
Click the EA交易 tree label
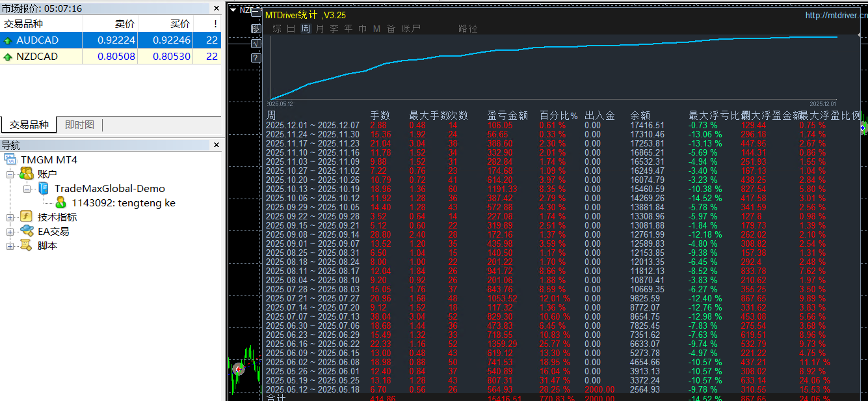[53, 231]
